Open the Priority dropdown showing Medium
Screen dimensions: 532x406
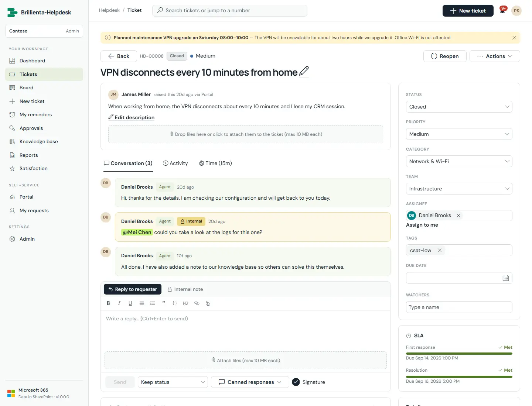[459, 134]
